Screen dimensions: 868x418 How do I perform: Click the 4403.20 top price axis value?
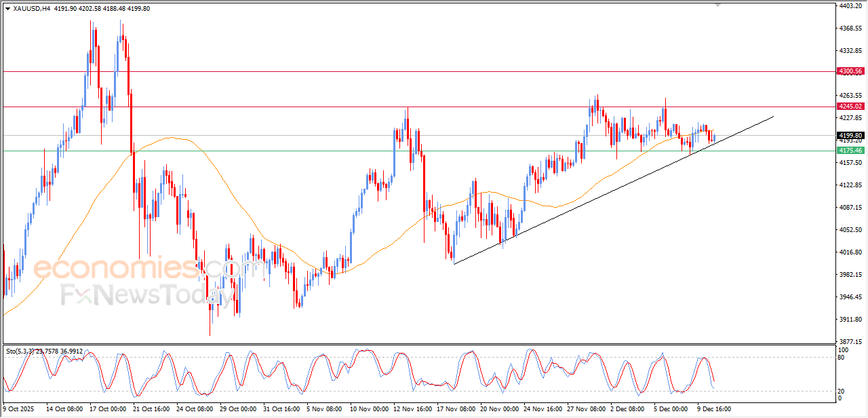849,6
